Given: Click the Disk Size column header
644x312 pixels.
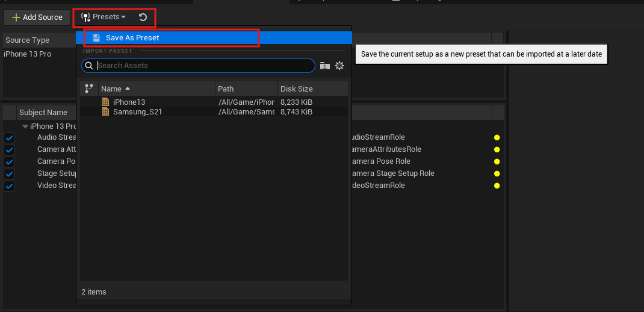Looking at the screenshot, I should click(297, 89).
